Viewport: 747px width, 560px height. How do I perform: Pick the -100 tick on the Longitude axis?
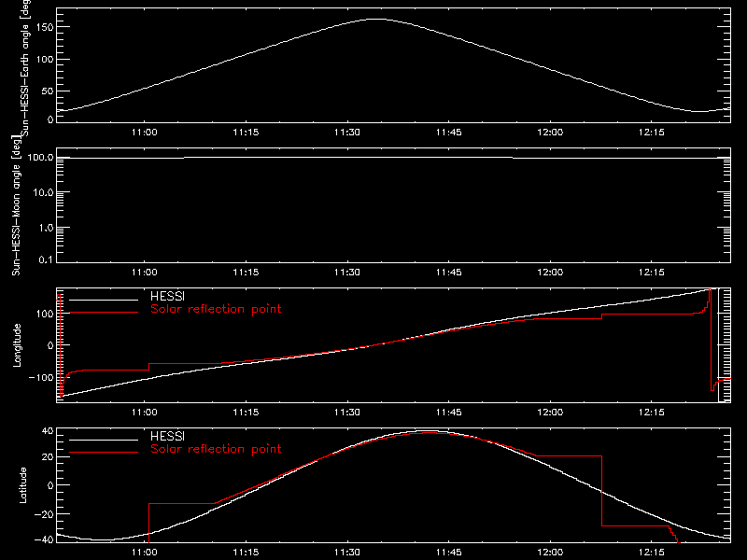[x=41, y=377]
